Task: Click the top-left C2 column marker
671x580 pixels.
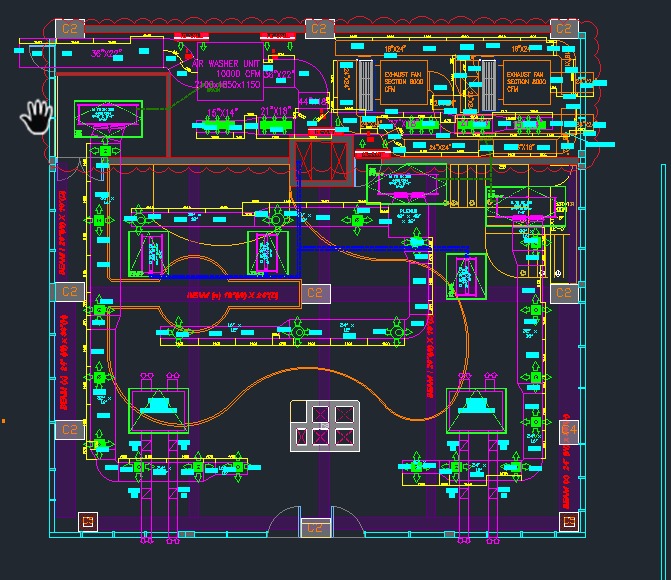Action: click(x=69, y=29)
